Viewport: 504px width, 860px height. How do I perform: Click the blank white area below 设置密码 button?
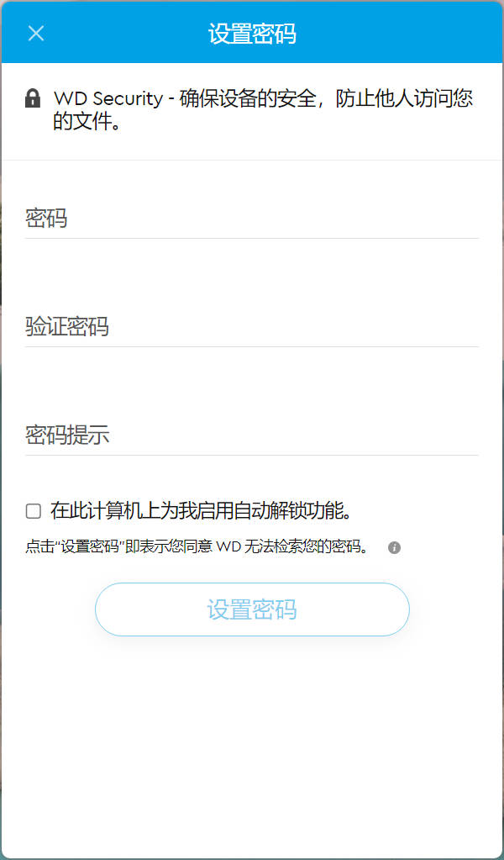tap(252, 741)
